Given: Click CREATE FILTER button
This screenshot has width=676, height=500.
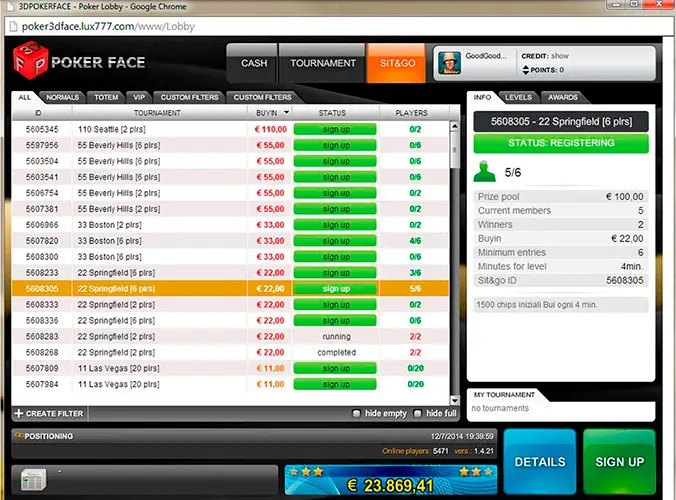Looking at the screenshot, I should [49, 413].
